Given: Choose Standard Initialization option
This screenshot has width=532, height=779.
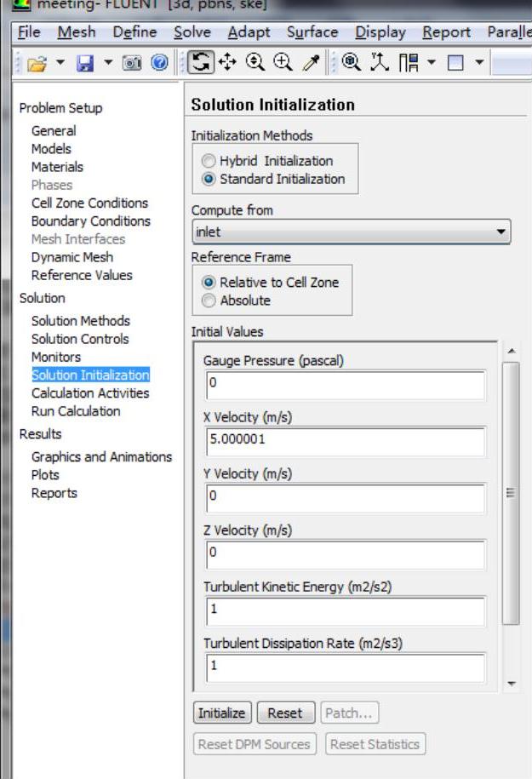Looking at the screenshot, I should (209, 179).
